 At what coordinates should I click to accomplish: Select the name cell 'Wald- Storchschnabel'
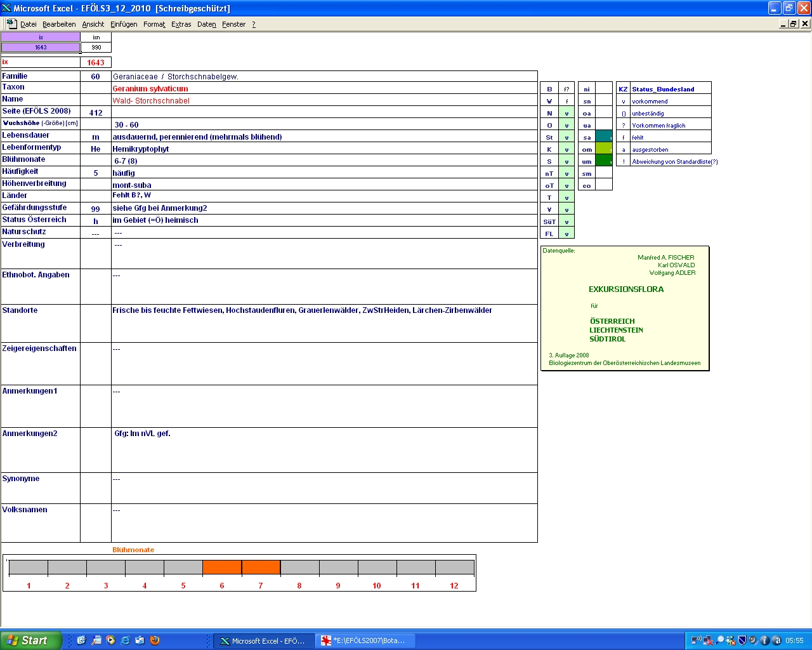click(x=324, y=100)
